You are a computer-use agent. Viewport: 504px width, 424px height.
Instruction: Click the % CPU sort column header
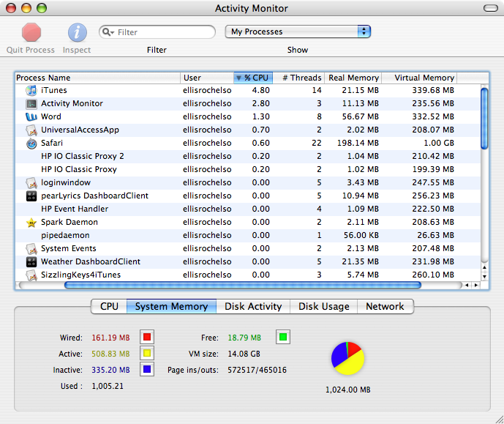tap(253, 78)
